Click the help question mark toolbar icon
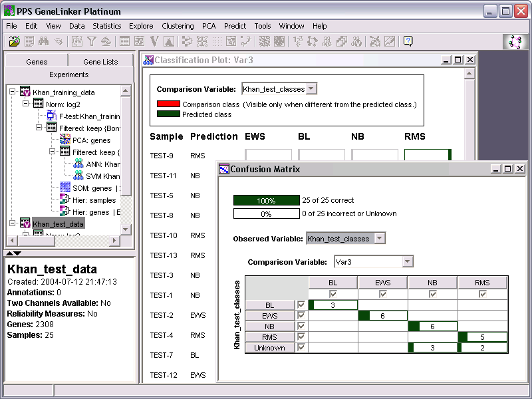 point(408,41)
